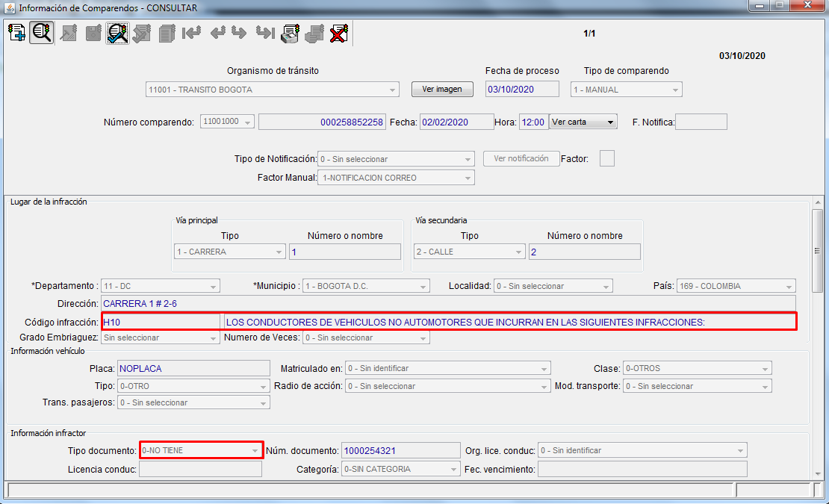Expand the Tipo de Notificación dropdown
Viewport: 829px width, 504px height.
[396, 159]
